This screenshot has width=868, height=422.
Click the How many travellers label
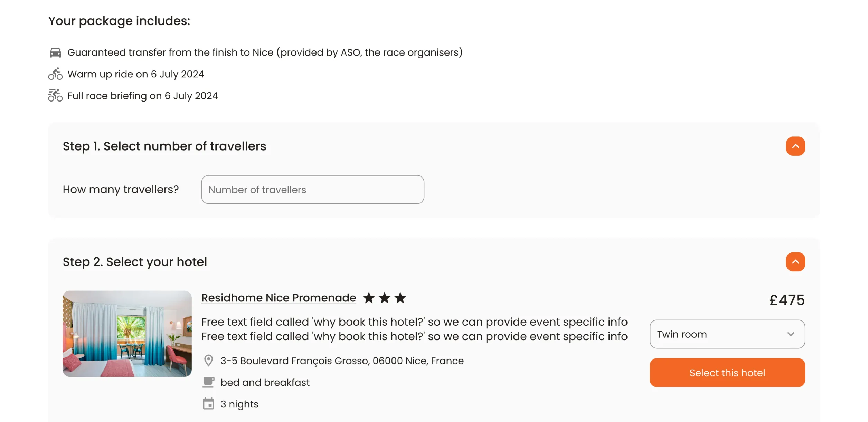[x=121, y=190]
